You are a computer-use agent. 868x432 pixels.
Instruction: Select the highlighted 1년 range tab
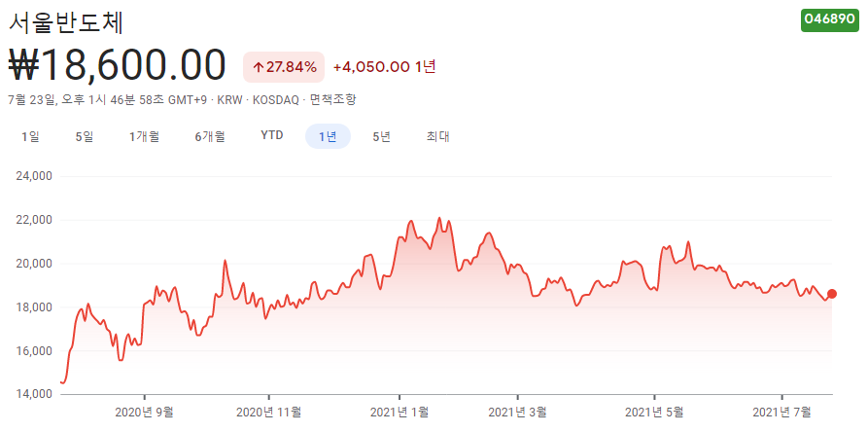(x=328, y=136)
